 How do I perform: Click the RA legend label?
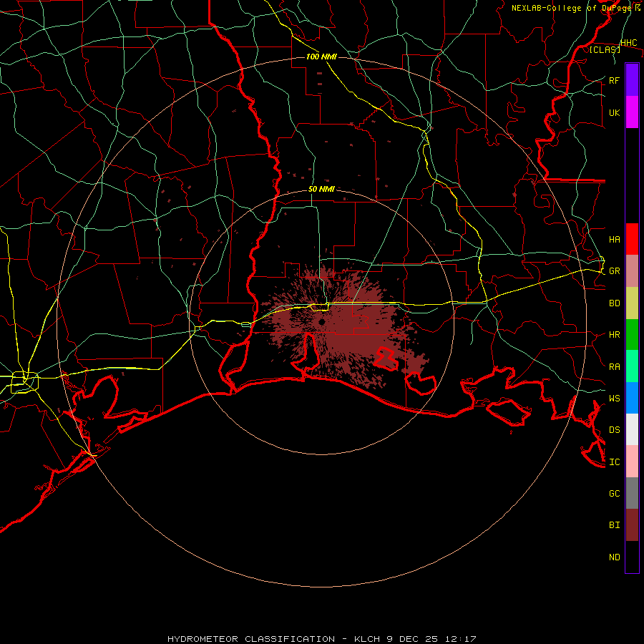pyautogui.click(x=614, y=367)
